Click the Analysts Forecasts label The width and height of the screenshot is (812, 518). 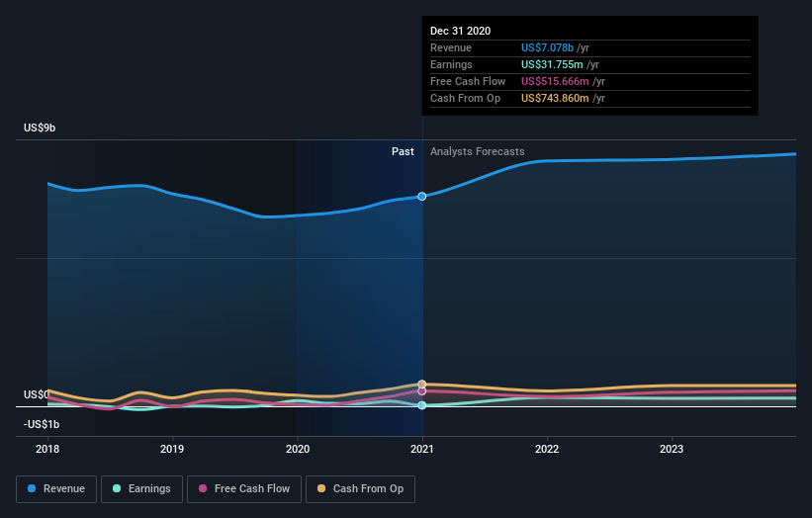[478, 151]
